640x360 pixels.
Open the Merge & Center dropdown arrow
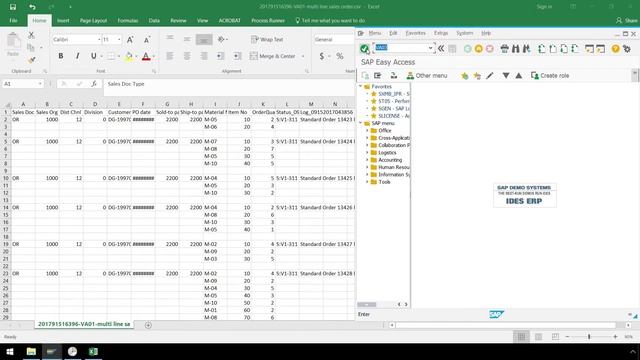pyautogui.click(x=303, y=56)
